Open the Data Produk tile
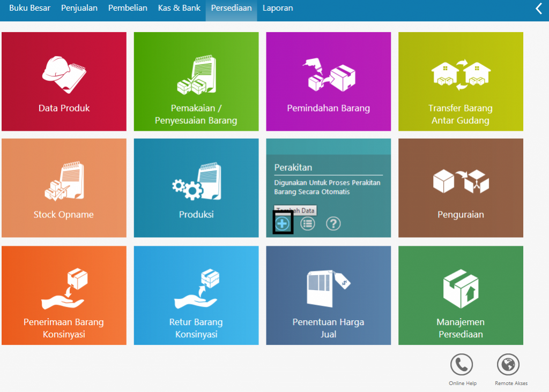This screenshot has height=392, width=549. click(x=64, y=81)
